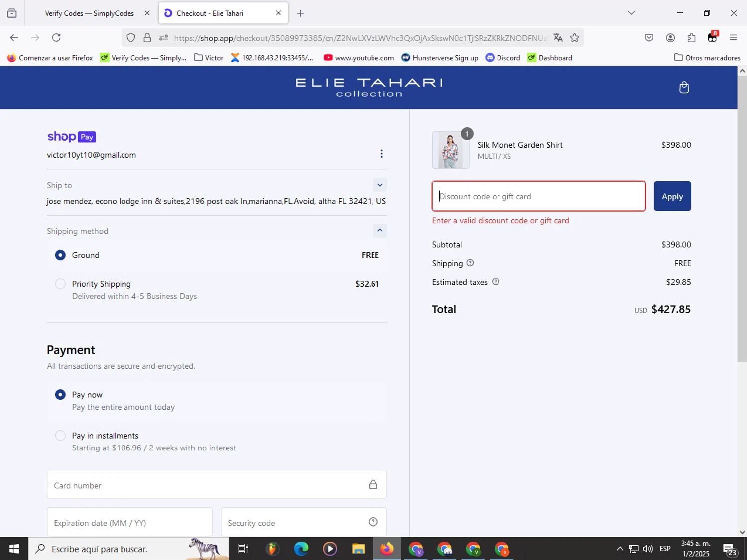Go back in Firefox history

coord(14,38)
